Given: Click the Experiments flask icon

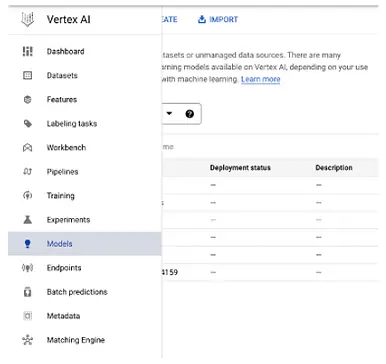Looking at the screenshot, I should tap(28, 220).
